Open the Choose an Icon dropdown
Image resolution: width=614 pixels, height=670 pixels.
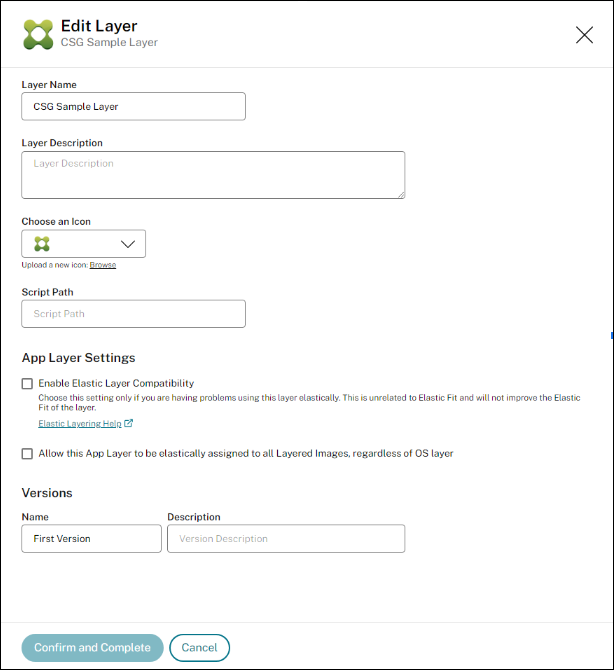(83, 244)
